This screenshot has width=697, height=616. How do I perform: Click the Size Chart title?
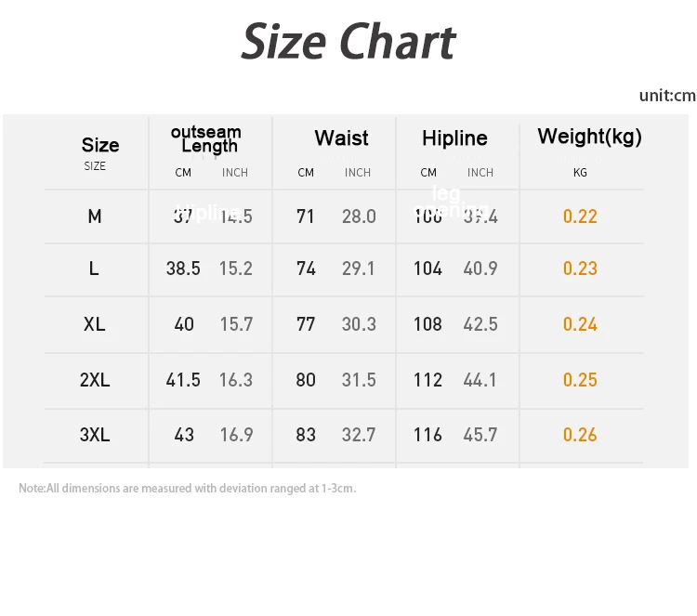pos(348,43)
